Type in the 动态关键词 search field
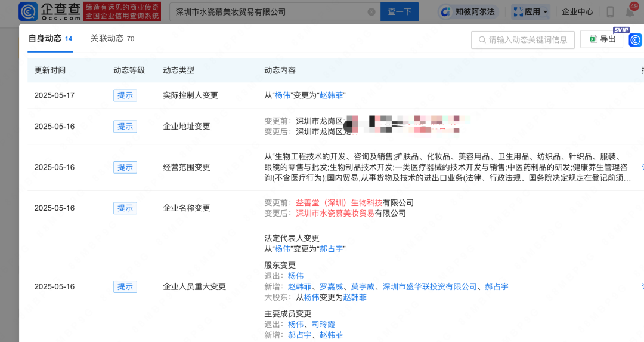644x342 pixels. point(528,40)
